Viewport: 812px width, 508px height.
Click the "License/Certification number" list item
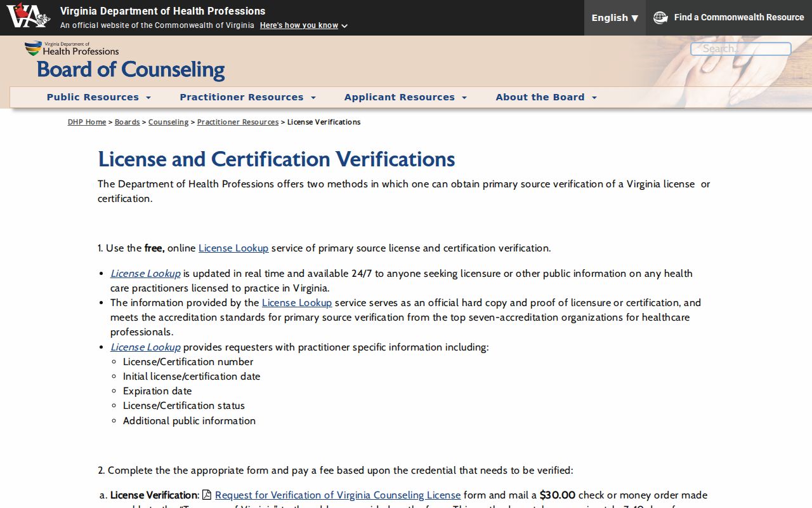click(x=188, y=362)
